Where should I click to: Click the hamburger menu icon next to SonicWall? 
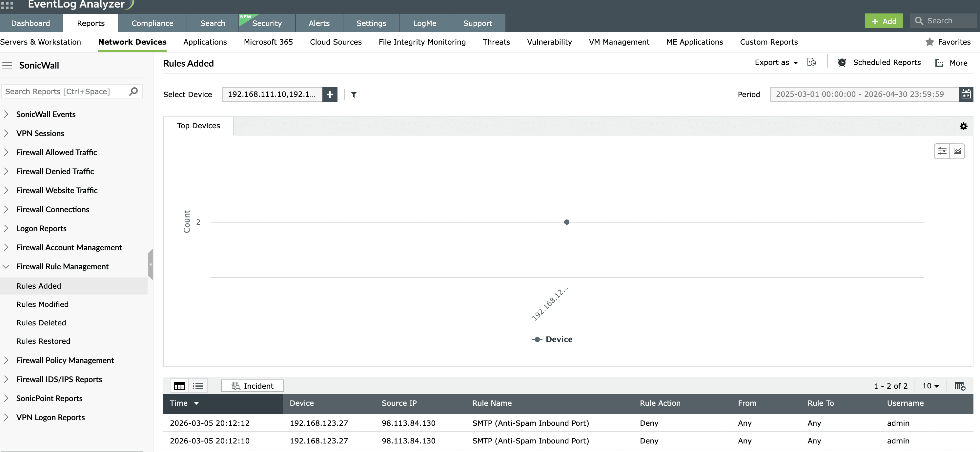pos(7,66)
